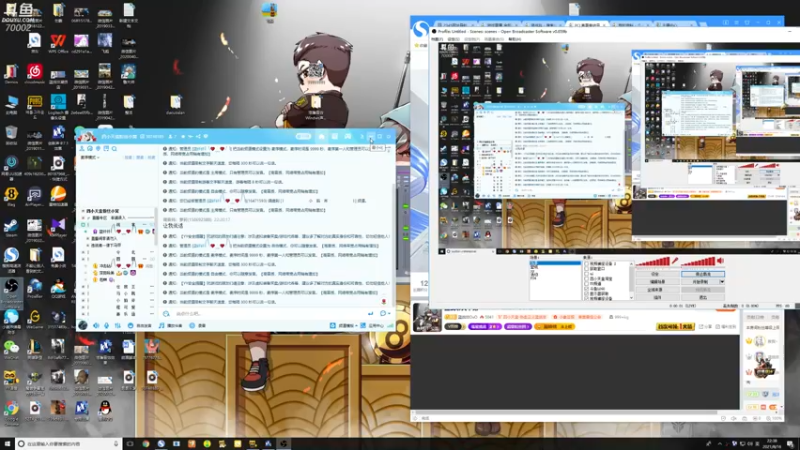Adjust the OBS desktop audio volume meter
Image resolution: width=800 pixels, height=450 pixels.
[x=698, y=262]
